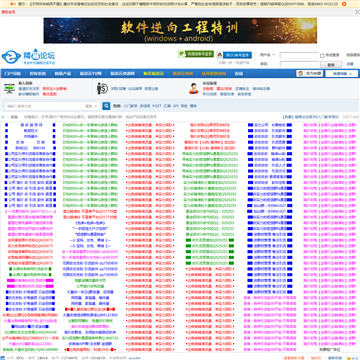
Task: Open the search type dropdown
Action: click(91, 106)
